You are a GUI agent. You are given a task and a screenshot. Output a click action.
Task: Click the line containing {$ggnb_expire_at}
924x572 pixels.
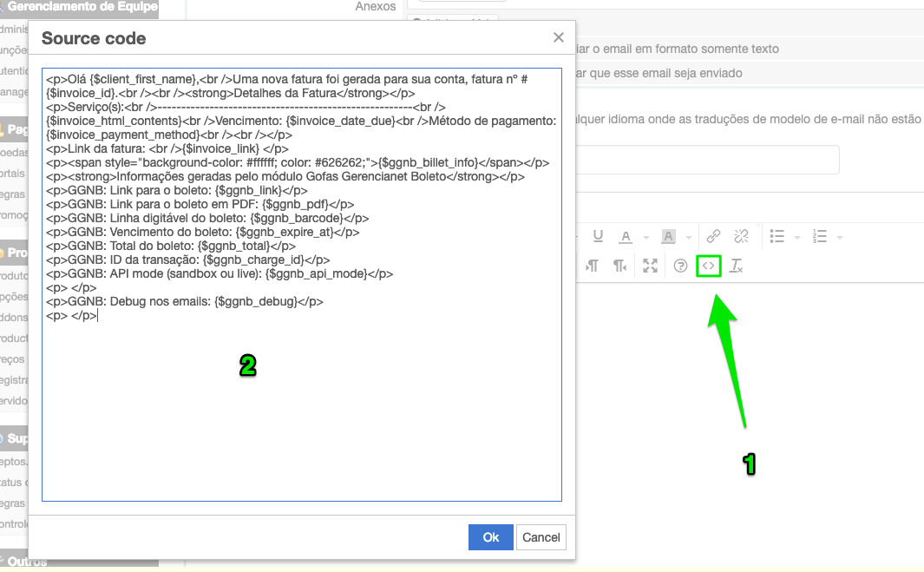[x=203, y=233]
